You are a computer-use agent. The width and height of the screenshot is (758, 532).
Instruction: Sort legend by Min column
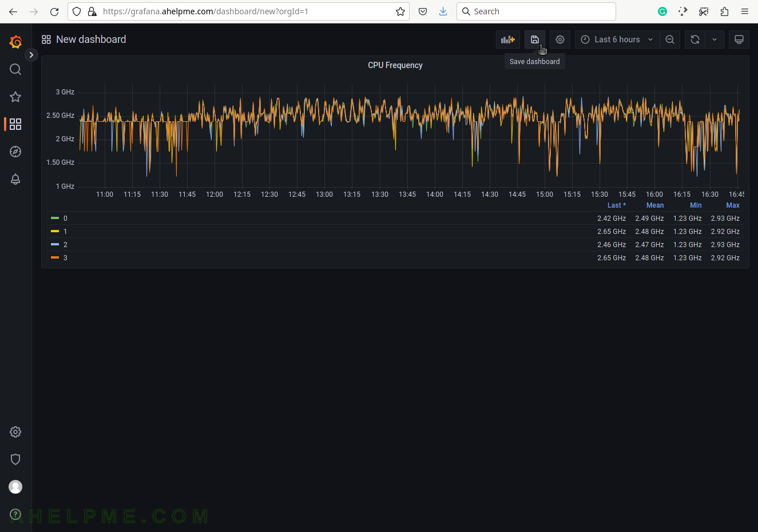(696, 205)
